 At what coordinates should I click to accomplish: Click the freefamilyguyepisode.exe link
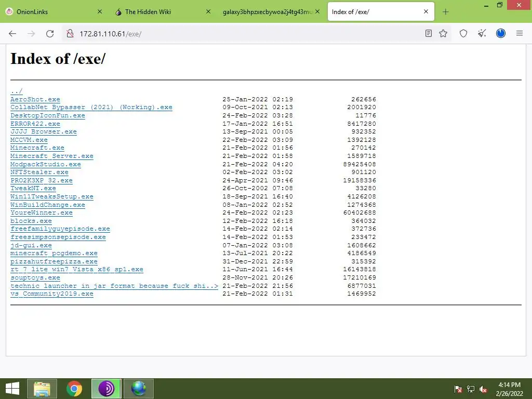(60, 229)
